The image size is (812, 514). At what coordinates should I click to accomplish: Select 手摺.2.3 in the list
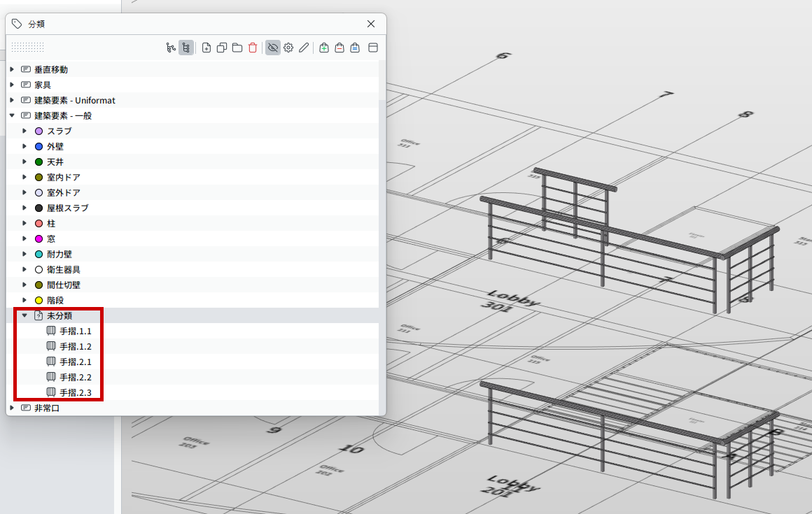tap(75, 392)
